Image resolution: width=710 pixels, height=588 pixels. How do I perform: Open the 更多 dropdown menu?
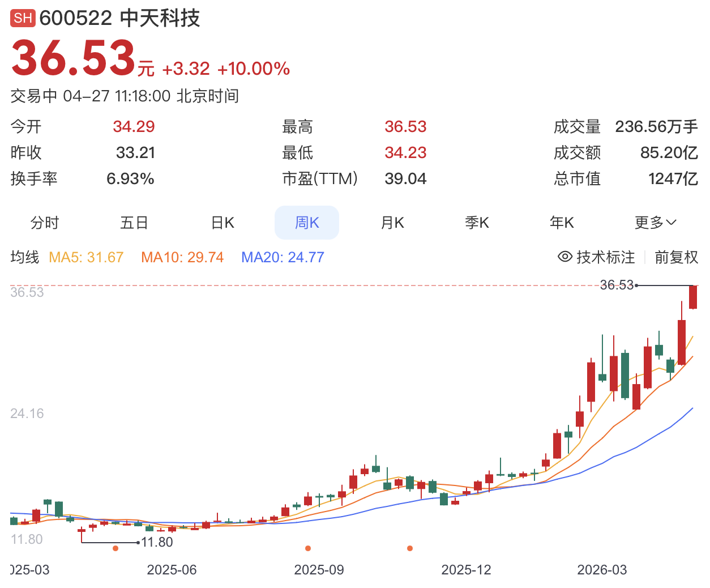[655, 223]
